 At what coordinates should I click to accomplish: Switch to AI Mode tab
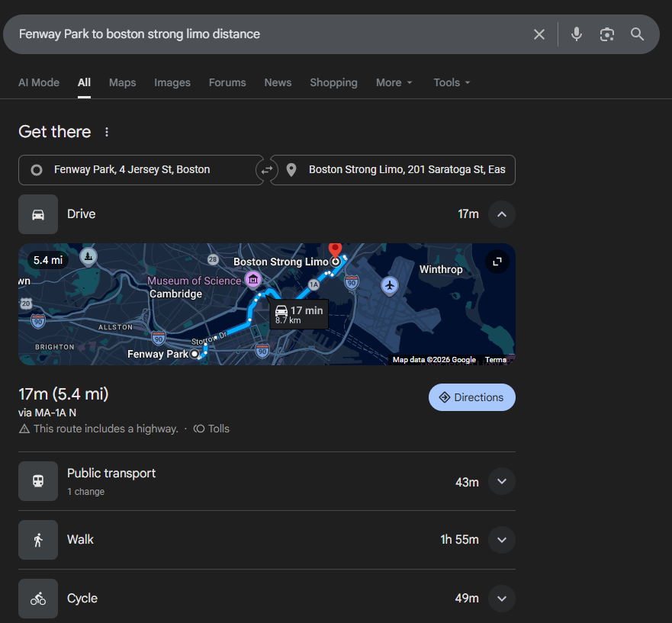click(x=39, y=82)
